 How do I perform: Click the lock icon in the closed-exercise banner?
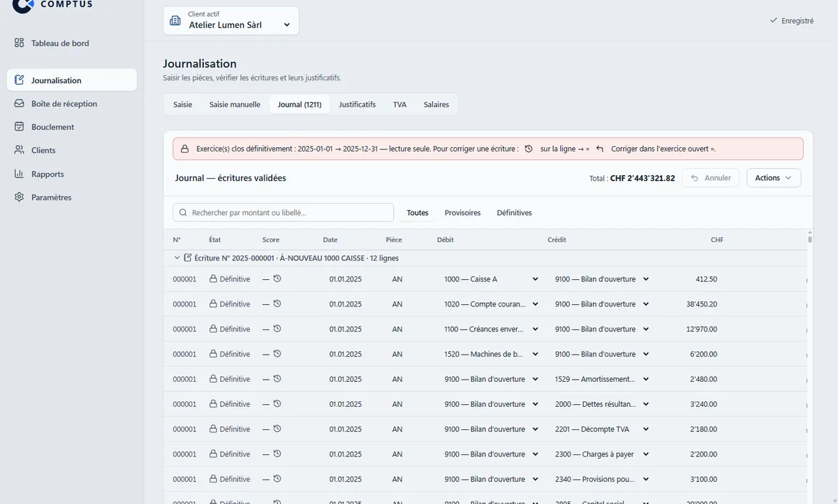click(x=185, y=149)
